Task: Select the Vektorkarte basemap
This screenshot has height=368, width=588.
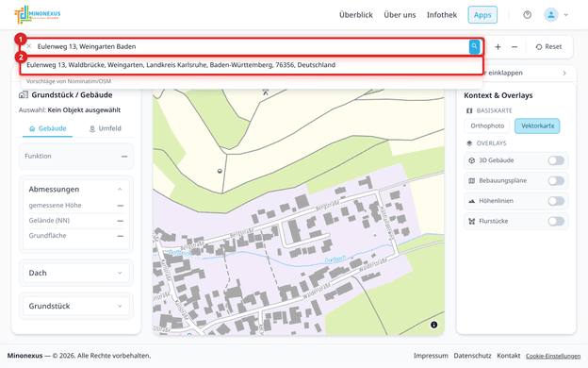Action: 537,125
